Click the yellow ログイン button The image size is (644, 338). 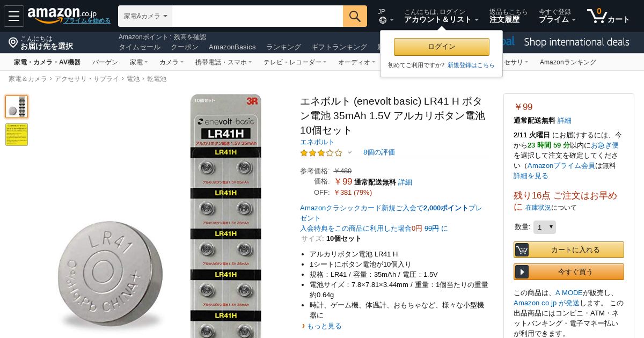441,47
